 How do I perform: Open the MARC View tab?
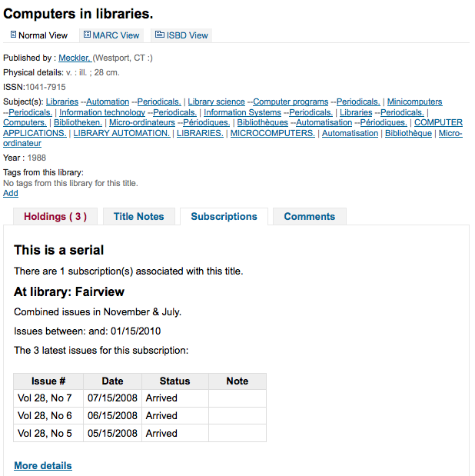tap(111, 35)
